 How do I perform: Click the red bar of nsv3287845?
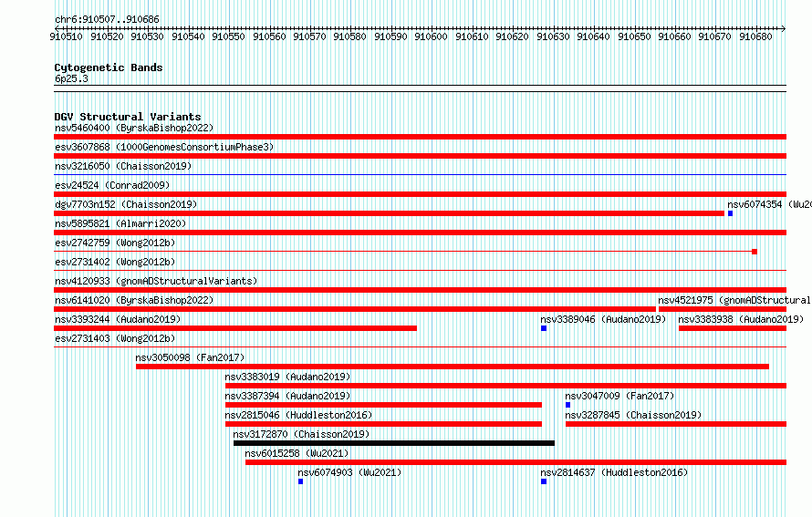point(676,424)
